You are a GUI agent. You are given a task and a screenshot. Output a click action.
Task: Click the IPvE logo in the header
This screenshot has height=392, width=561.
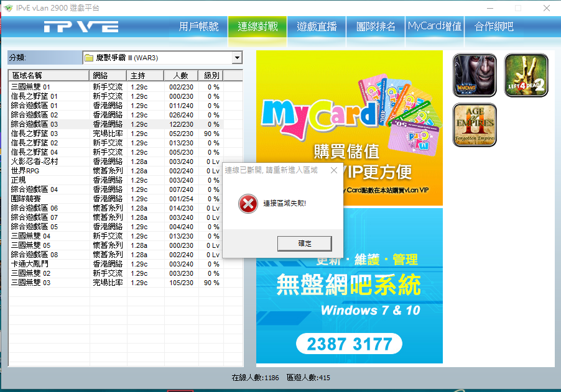tap(81, 27)
